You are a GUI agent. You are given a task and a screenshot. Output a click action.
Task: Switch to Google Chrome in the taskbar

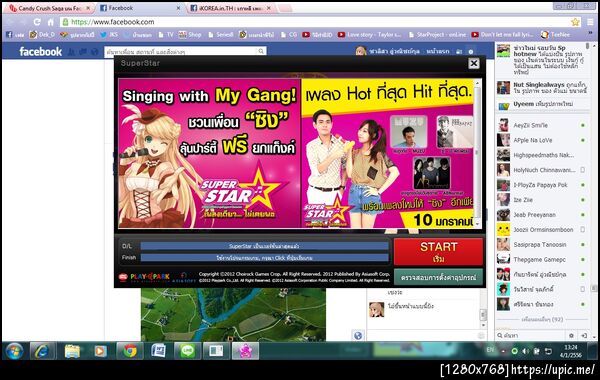130,351
